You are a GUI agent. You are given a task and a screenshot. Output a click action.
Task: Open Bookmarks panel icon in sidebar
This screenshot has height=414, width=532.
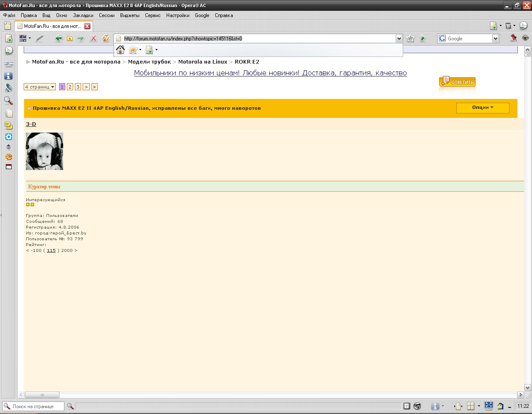[x=8, y=38]
